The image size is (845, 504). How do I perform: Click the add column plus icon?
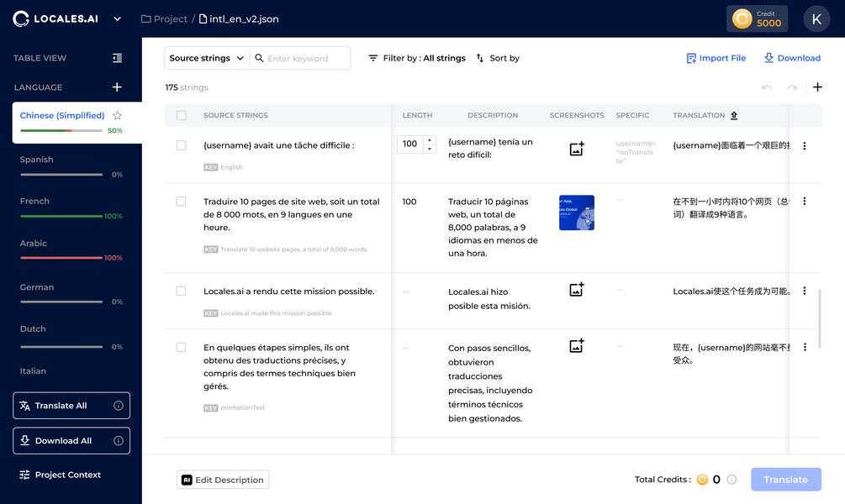tap(817, 87)
